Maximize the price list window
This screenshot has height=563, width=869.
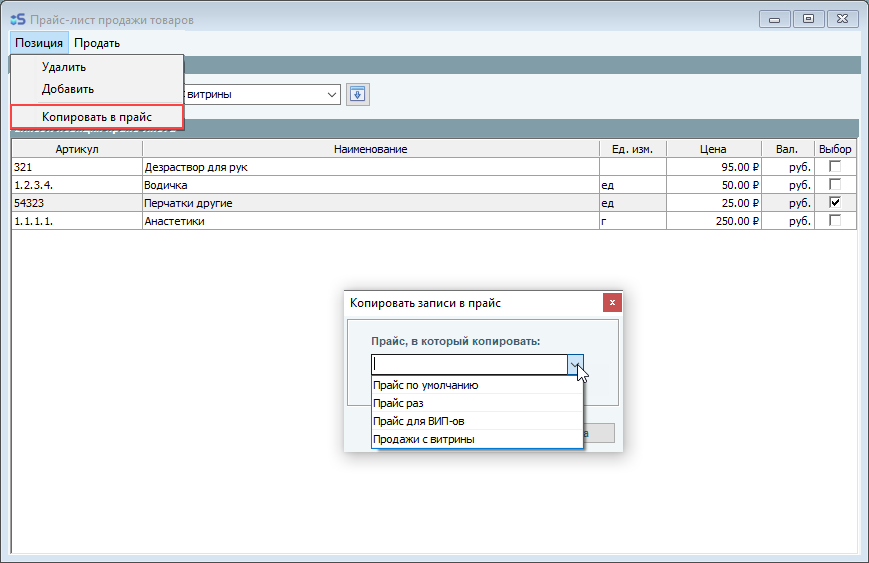click(809, 19)
